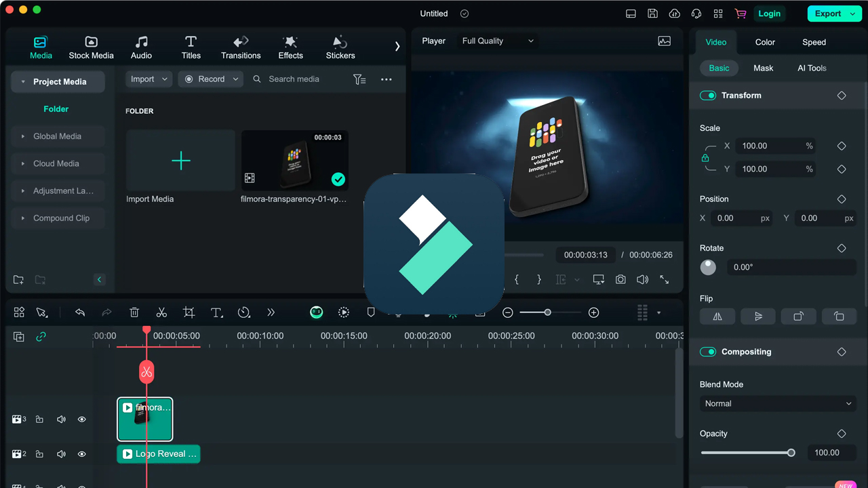Toggle the Transform switch
This screenshot has height=488, width=868.
(x=708, y=96)
